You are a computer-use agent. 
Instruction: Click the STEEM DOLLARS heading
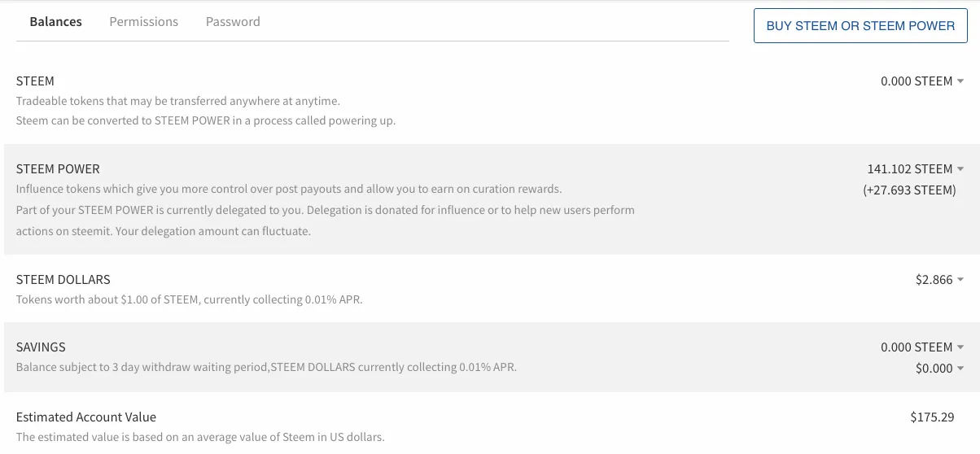63,280
